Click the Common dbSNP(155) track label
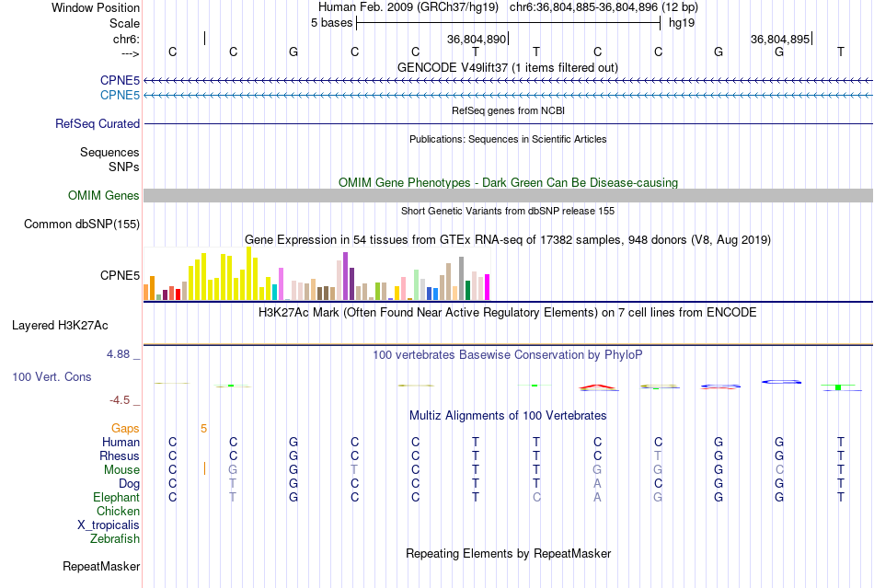The image size is (874, 588). [82, 224]
